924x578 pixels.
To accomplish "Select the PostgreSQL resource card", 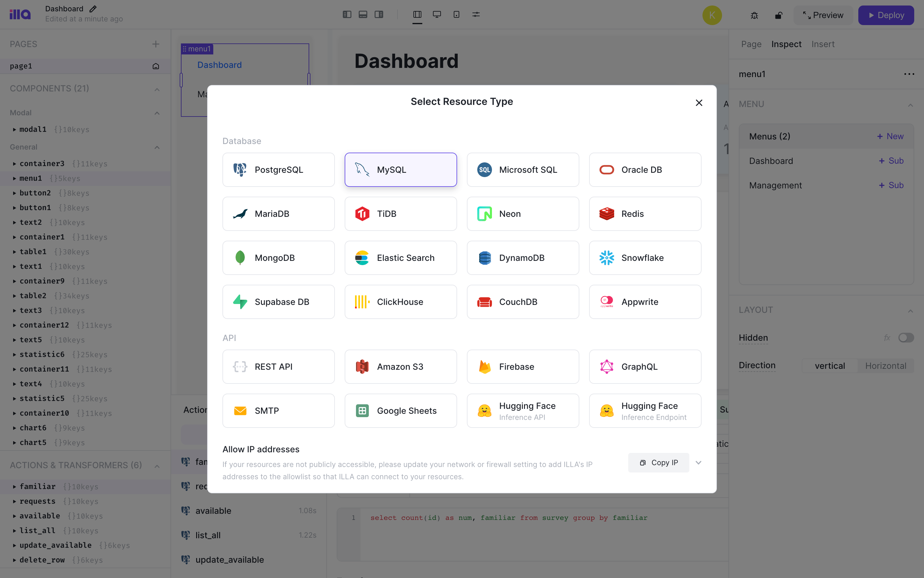I will (278, 170).
